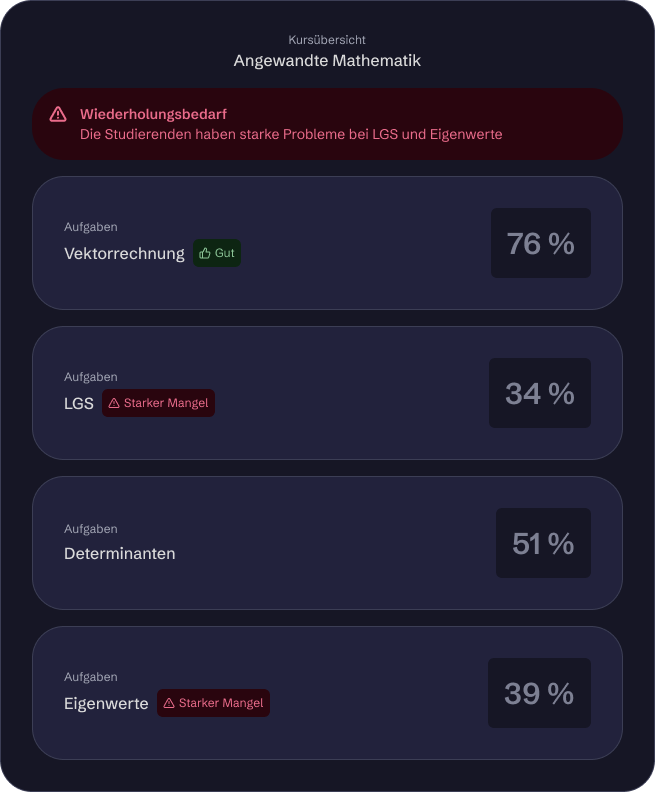Click the warning triangle icon in alert banner
655x792 pixels.
coord(58,114)
